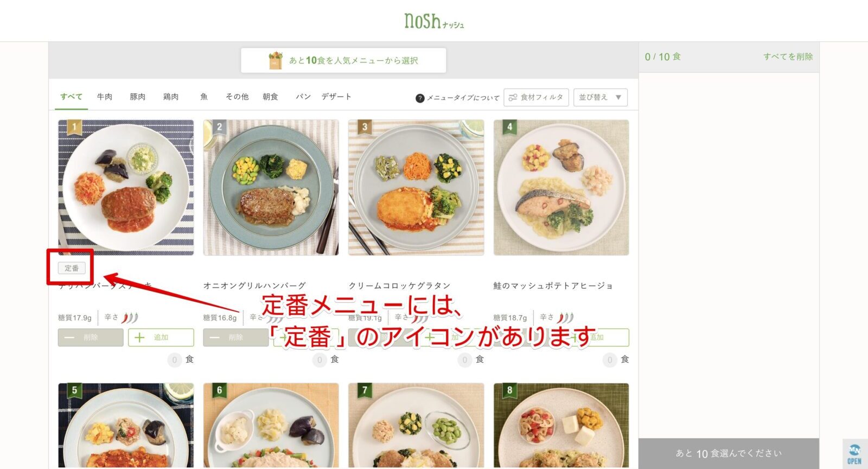Open the cream croquette gratin photo
Image resolution: width=868 pixels, height=469 pixels.
tap(416, 187)
